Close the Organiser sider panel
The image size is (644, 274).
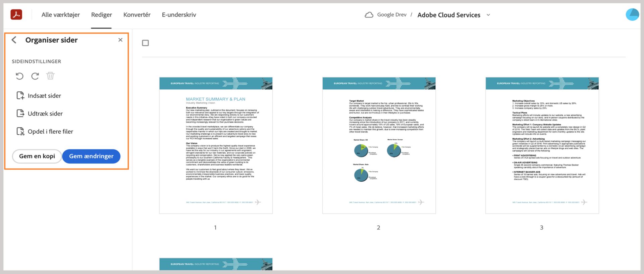120,40
